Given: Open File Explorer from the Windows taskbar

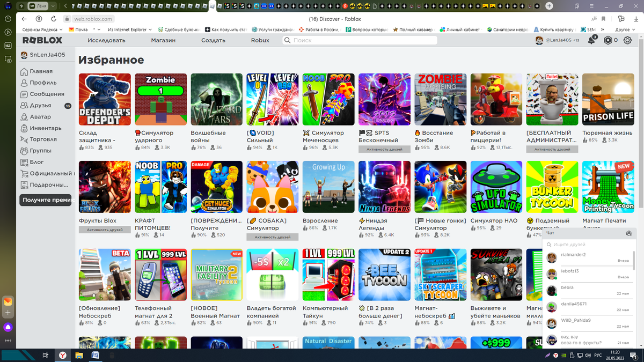Looking at the screenshot, I should pyautogui.click(x=79, y=355).
